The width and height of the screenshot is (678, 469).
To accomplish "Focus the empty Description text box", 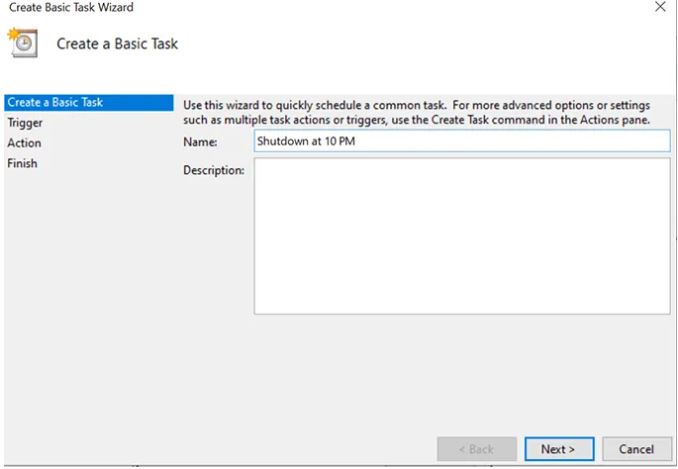I will [461, 236].
